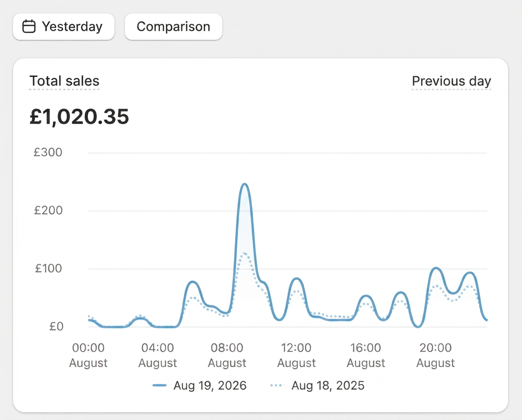522x420 pixels.
Task: Select the £1,020.35 total sales value
Action: point(79,116)
